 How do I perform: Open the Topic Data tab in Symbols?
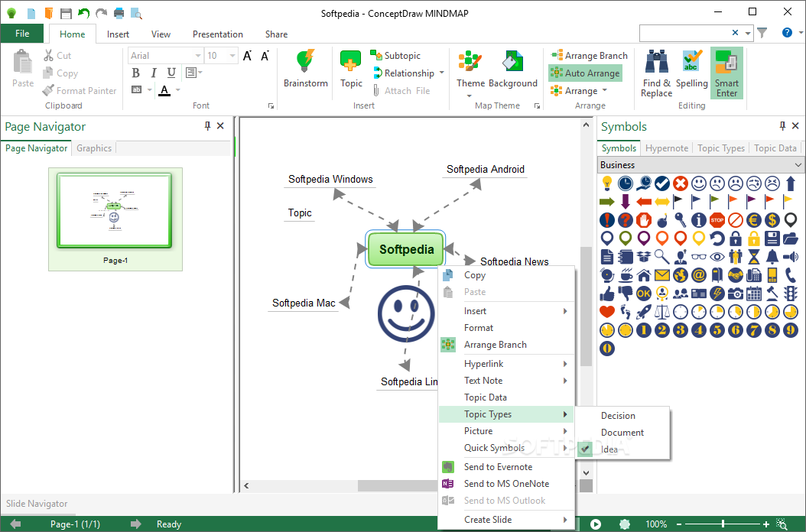(x=775, y=148)
